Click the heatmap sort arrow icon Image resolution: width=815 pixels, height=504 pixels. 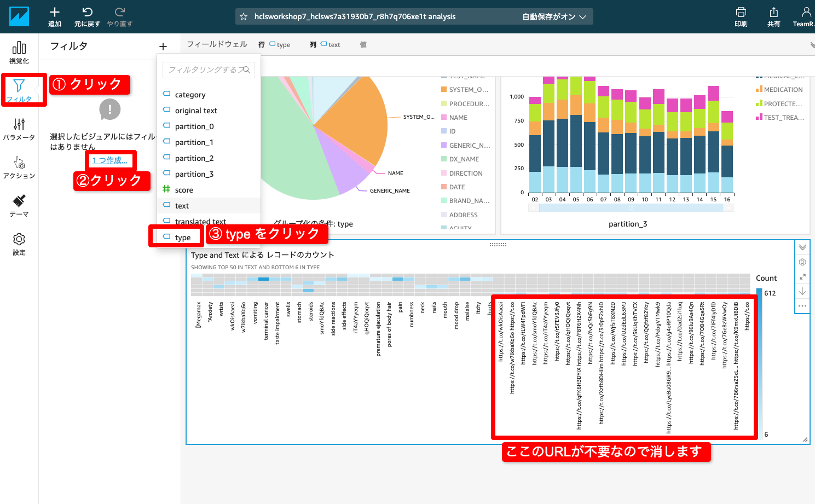(x=802, y=291)
